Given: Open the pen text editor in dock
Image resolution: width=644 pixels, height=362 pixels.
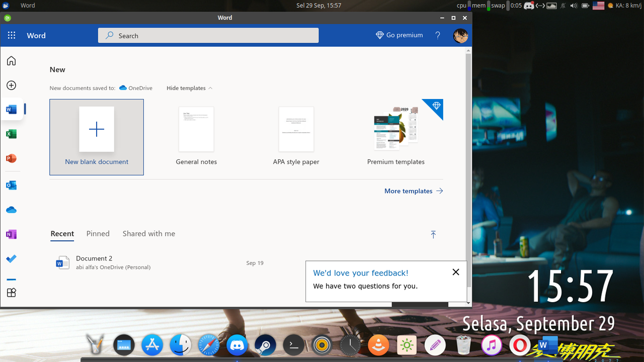Looking at the screenshot, I should 435,345.
